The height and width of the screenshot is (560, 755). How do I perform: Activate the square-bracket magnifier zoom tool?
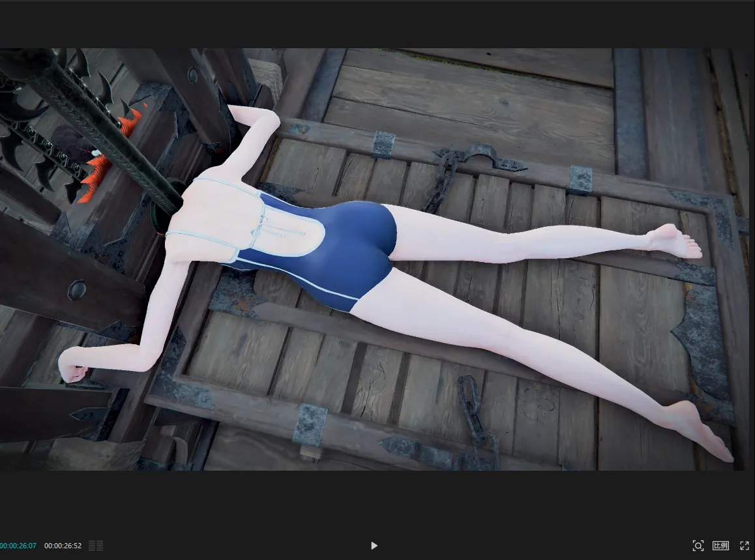(x=698, y=546)
